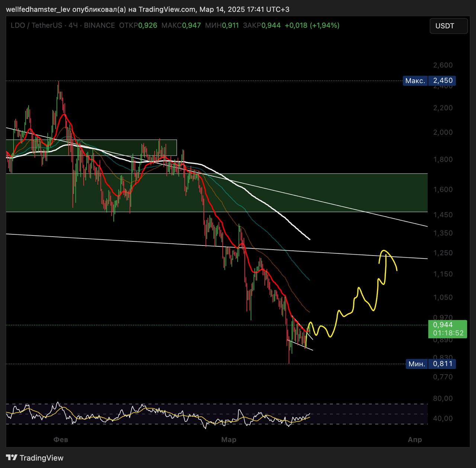The image size is (476, 468).
Task: Select the large green support zone rectangle
Action: tap(217, 193)
